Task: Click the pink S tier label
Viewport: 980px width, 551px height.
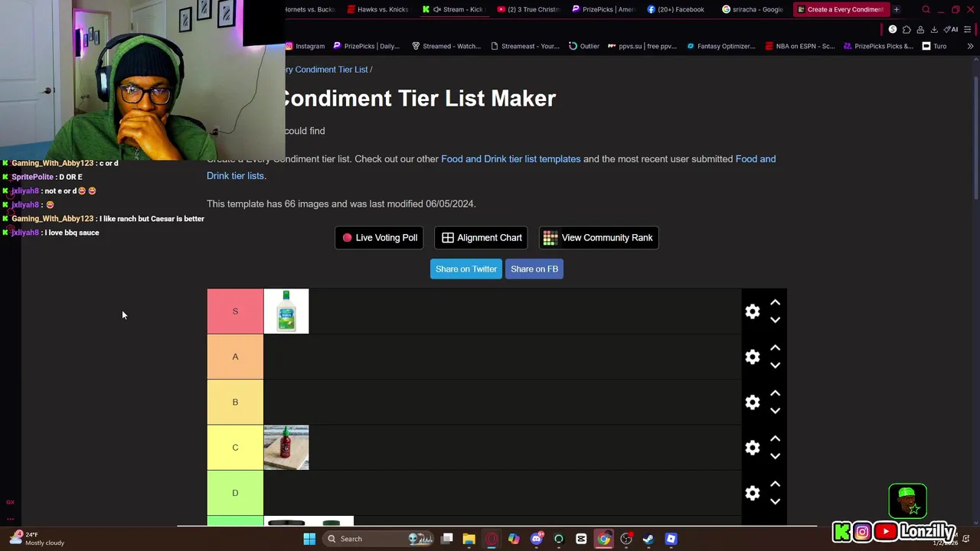Action: pos(235,311)
